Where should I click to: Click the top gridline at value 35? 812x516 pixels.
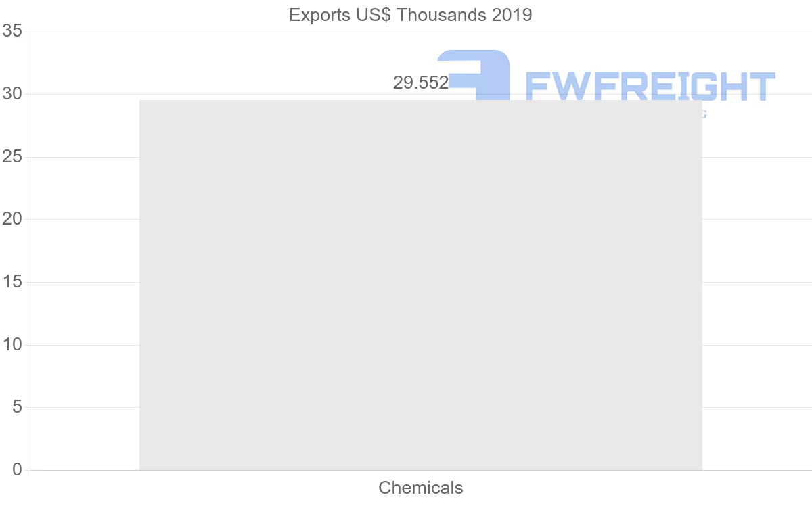pos(420,32)
